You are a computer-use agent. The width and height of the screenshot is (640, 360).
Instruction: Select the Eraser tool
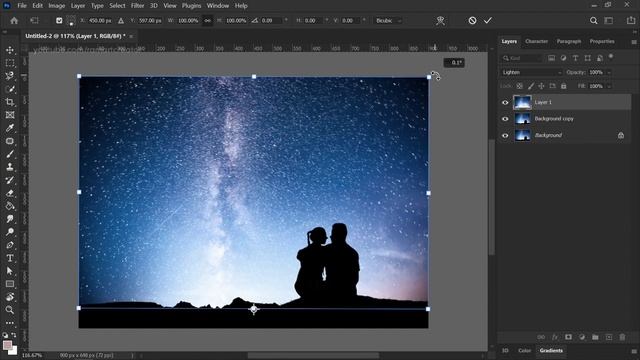tap(10, 193)
